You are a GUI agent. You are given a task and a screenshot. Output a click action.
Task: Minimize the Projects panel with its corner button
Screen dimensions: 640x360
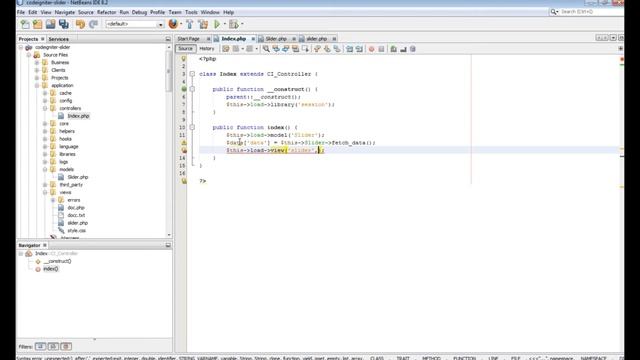168,39
